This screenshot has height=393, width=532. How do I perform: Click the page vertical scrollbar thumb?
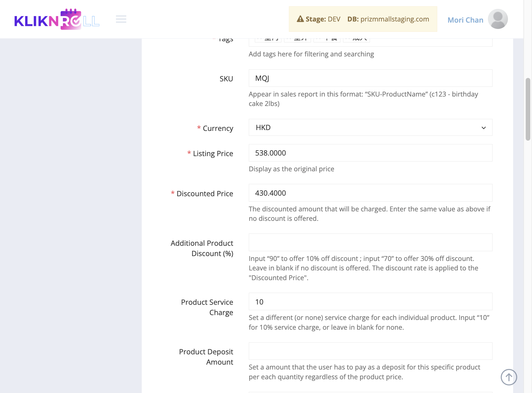pyautogui.click(x=528, y=109)
